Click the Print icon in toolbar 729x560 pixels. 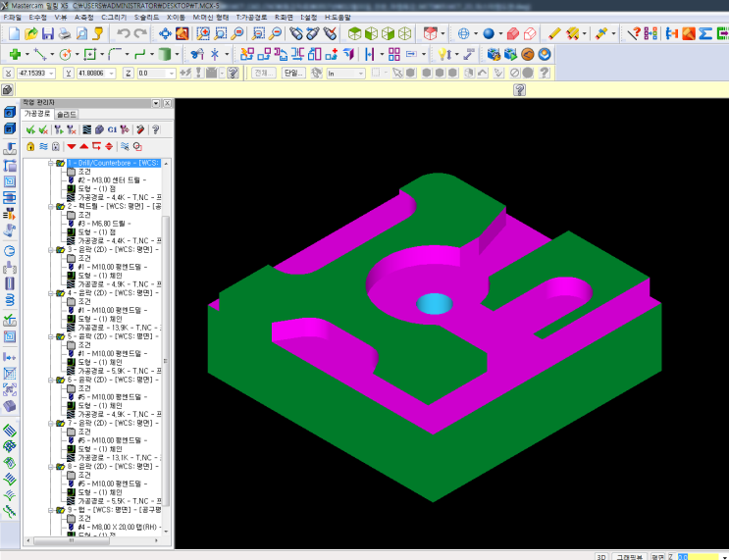coord(65,33)
